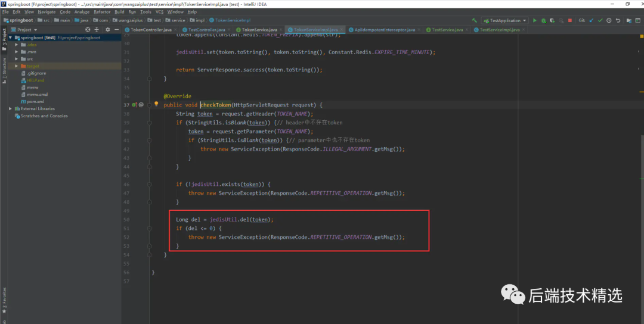Close the TestService.java tab
Screen dimensions: 644x324
[466, 30]
